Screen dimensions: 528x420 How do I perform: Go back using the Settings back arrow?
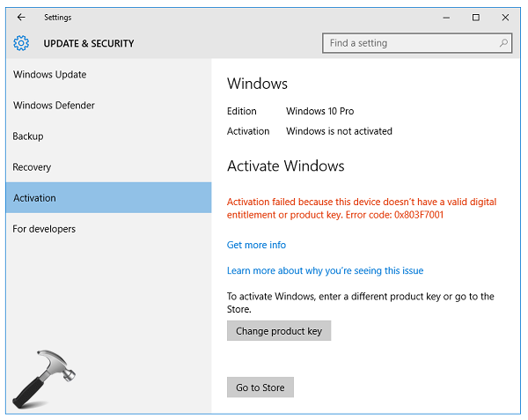click(x=21, y=18)
